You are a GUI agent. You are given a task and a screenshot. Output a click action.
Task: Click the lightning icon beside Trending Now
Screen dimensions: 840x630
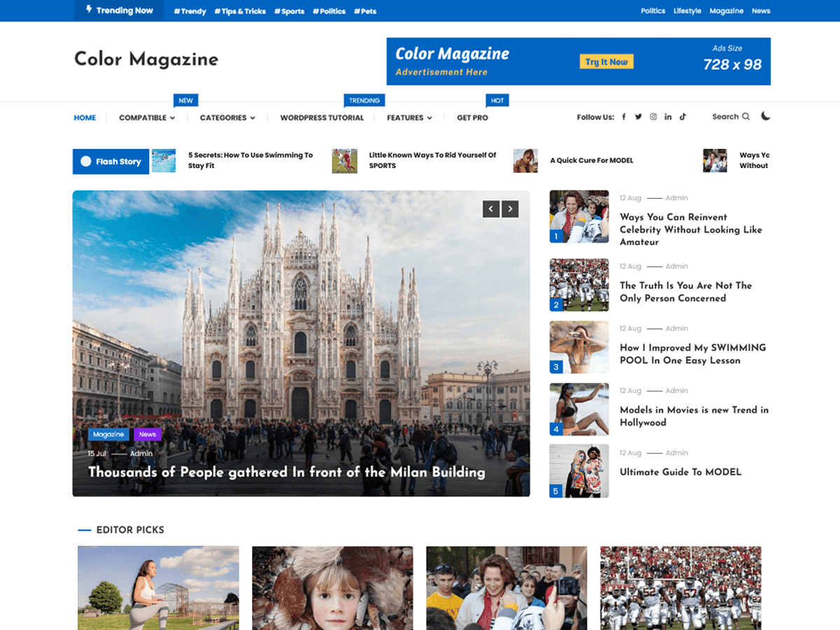click(x=87, y=10)
